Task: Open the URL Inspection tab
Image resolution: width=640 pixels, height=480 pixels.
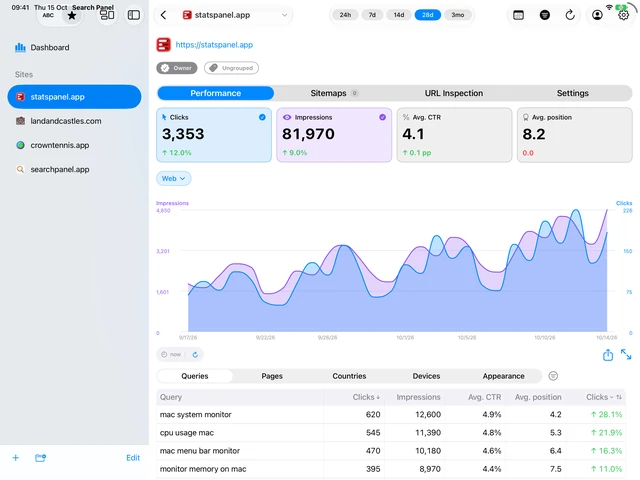Action: 453,93
